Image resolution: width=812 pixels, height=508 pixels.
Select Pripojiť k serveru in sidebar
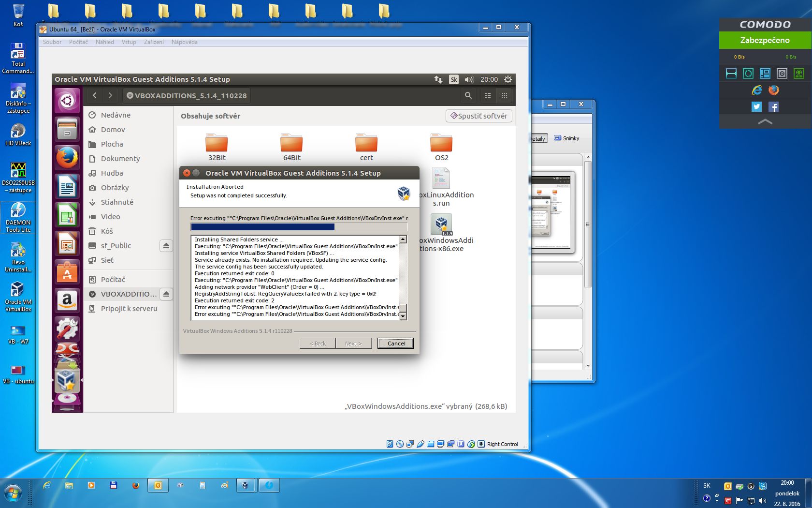click(128, 309)
